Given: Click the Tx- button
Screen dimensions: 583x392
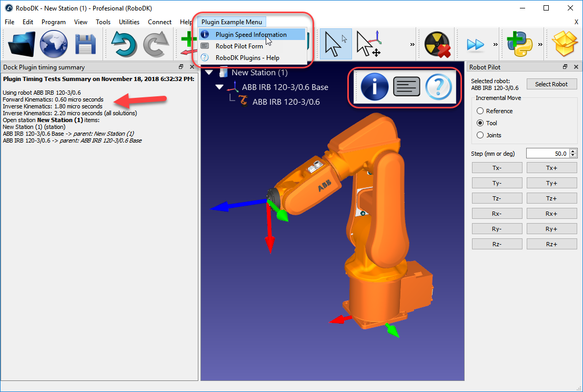Looking at the screenshot, I should point(497,168).
